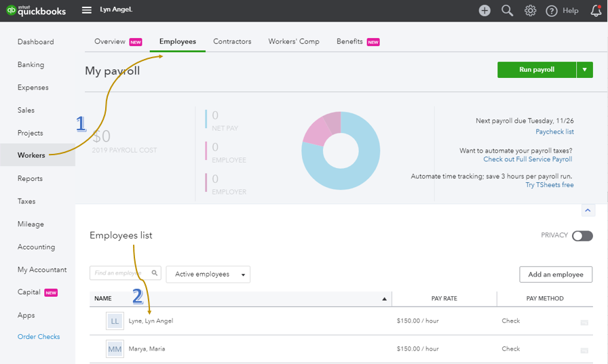Toggle the PRIVACY switch
Image resolution: width=608 pixels, height=364 pixels.
coord(582,236)
